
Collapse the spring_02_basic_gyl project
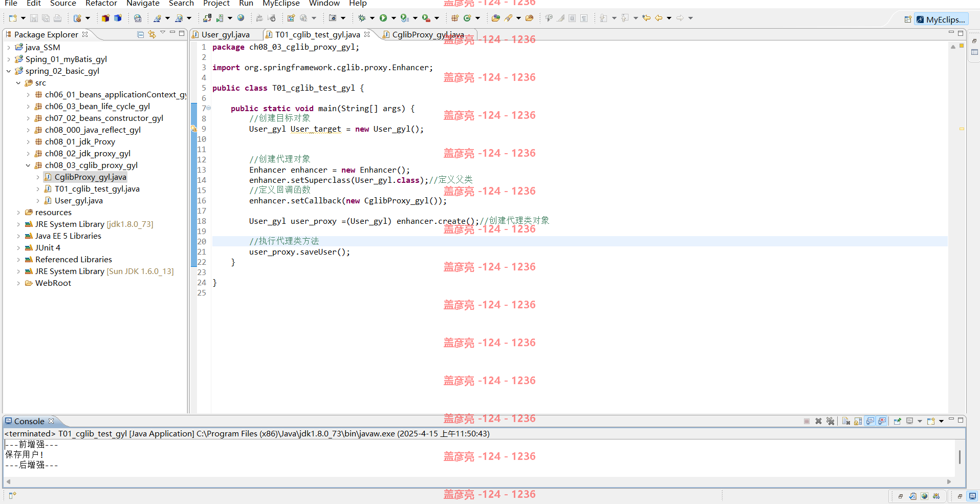(9, 71)
